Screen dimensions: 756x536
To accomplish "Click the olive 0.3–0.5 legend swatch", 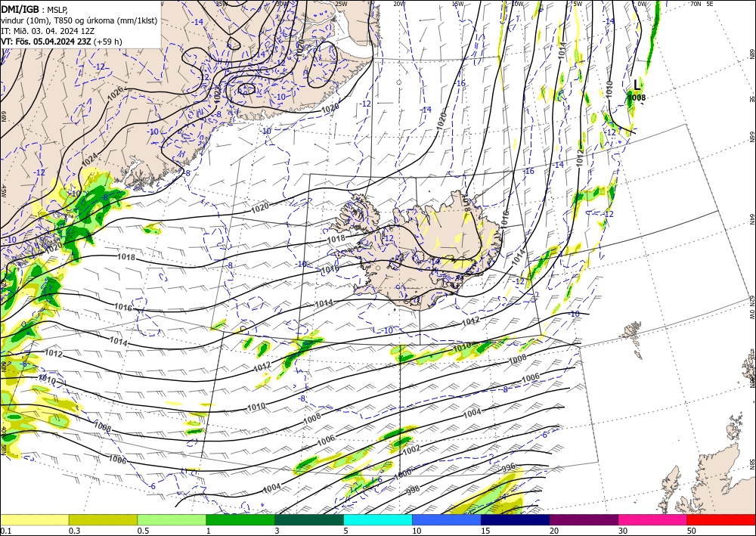I will point(103,519).
